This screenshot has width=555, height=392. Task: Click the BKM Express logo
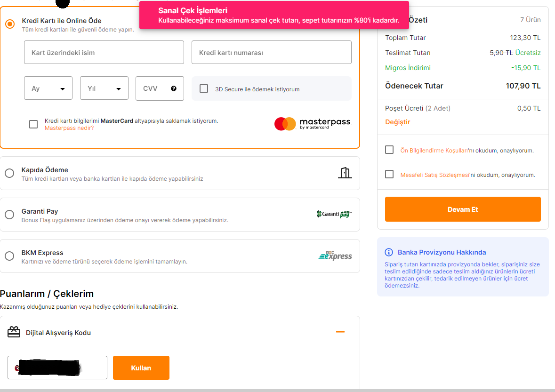(335, 256)
